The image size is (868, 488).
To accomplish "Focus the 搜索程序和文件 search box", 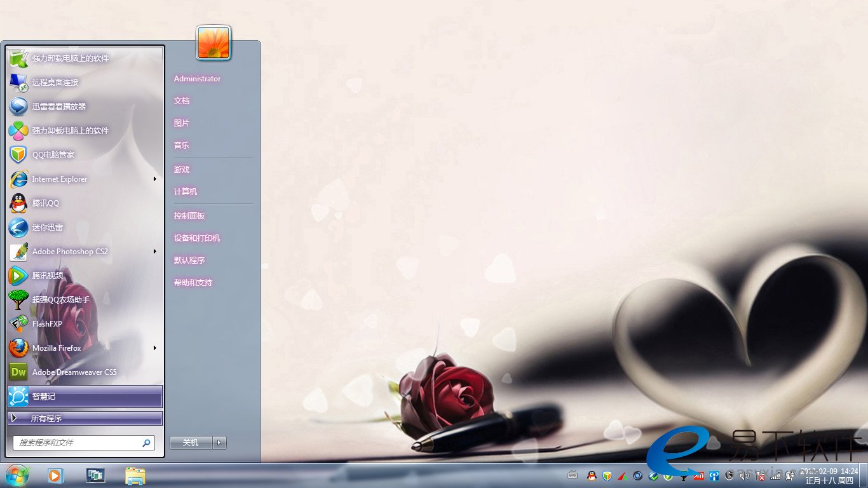I will click(84, 443).
